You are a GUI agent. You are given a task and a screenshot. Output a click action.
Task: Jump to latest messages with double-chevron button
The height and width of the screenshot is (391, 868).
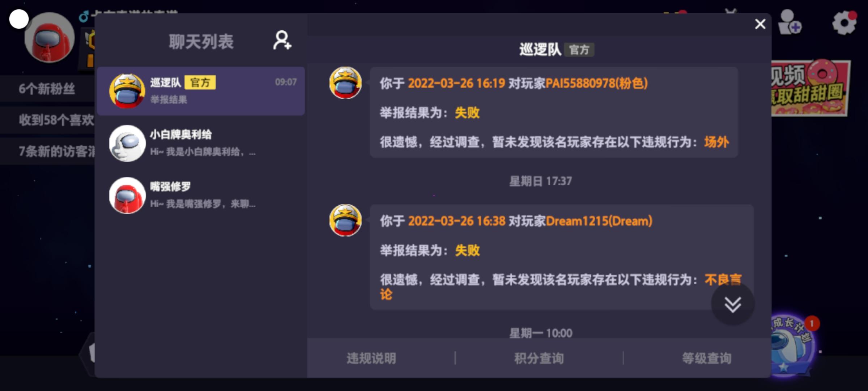733,304
